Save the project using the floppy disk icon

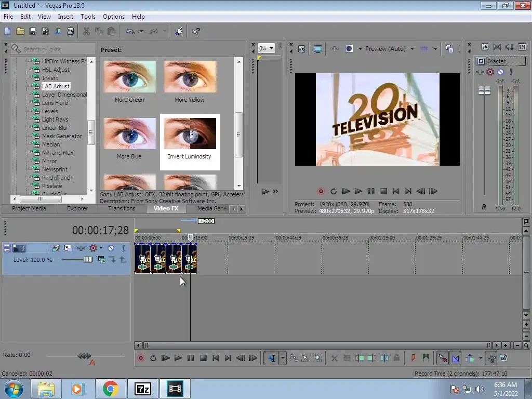pos(33,32)
